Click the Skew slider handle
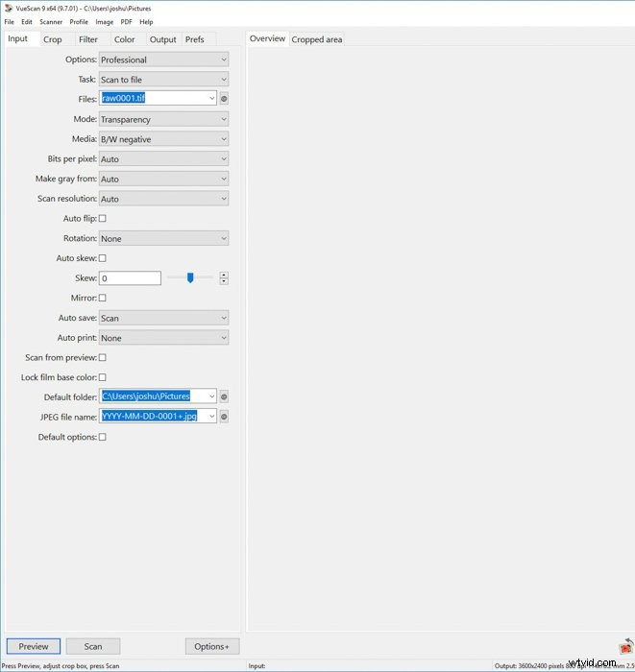The image size is (635, 672). tap(190, 277)
